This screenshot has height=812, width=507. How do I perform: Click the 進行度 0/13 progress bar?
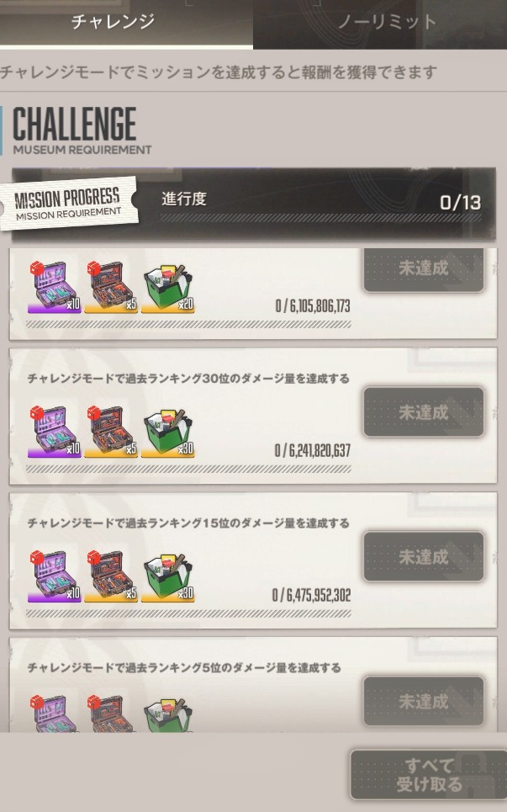tap(320, 219)
